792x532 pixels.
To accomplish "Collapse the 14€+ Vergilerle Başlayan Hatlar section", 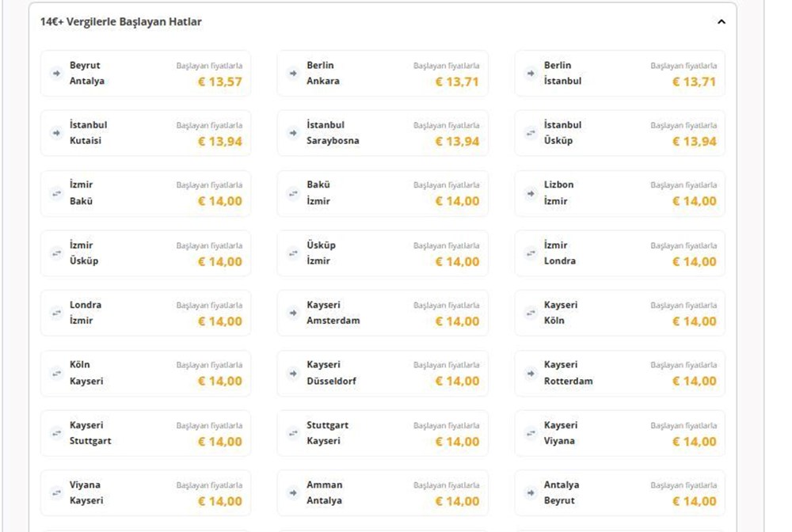I will pyautogui.click(x=721, y=22).
